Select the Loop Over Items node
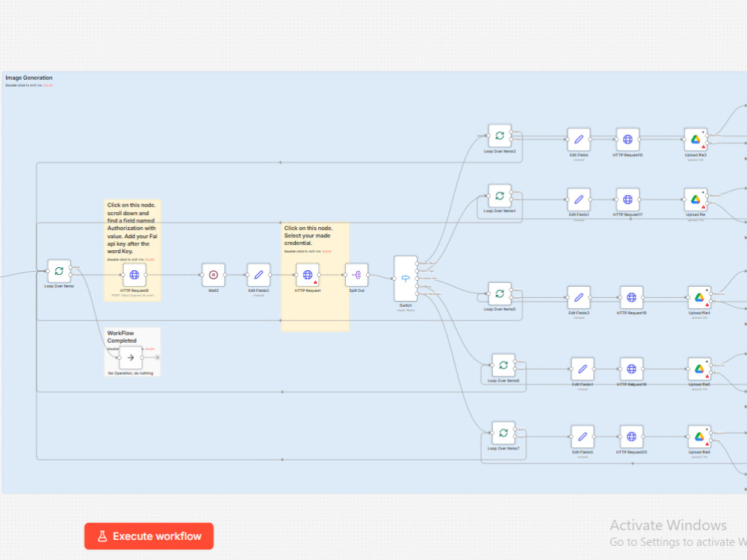747x560 pixels. (x=59, y=271)
